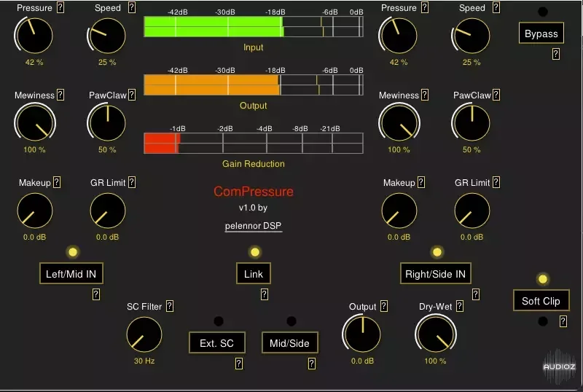This screenshot has height=392, width=583.
Task: Toggle Left/Mid IN channel button
Action: (x=71, y=274)
